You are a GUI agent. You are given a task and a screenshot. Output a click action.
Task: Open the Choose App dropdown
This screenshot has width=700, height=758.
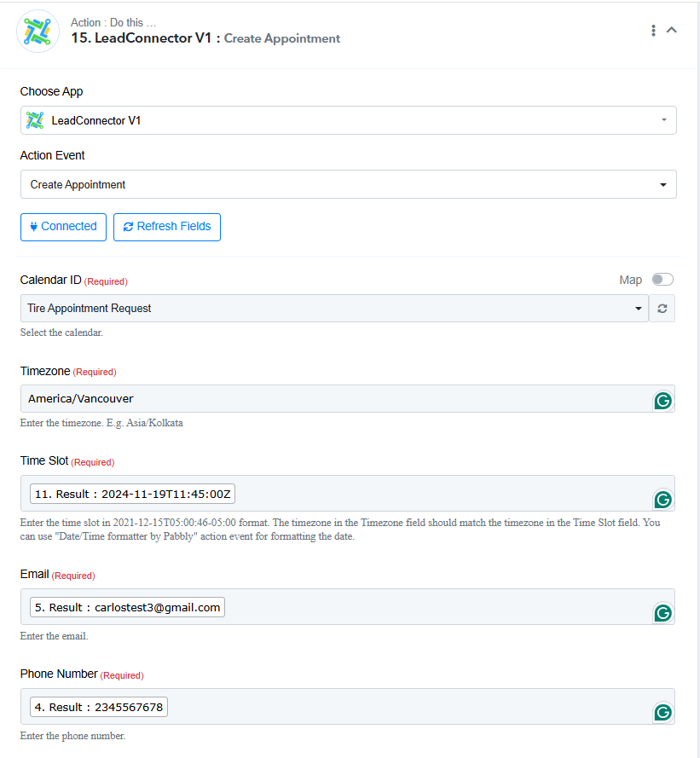[348, 120]
